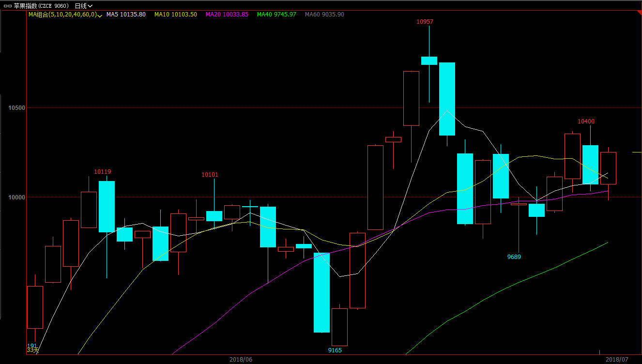
Task: Select the tall cyan candle above 9165
Action: 321,292
